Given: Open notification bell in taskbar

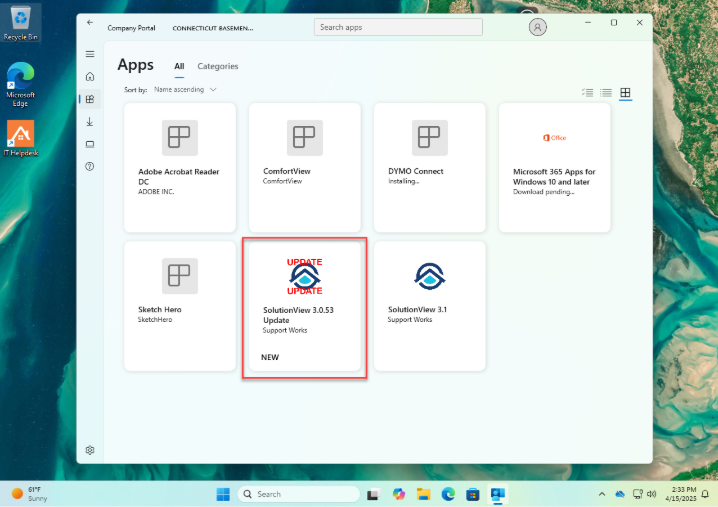Looking at the screenshot, I should pyautogui.click(x=706, y=494).
